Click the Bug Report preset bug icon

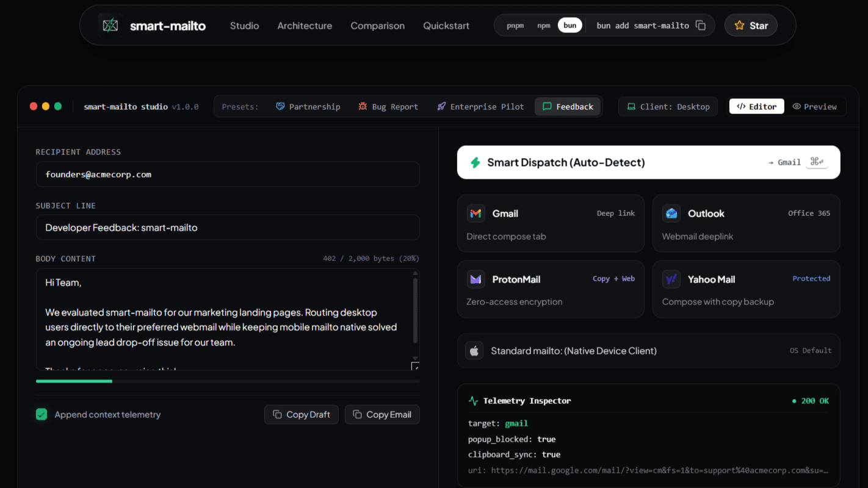point(363,106)
